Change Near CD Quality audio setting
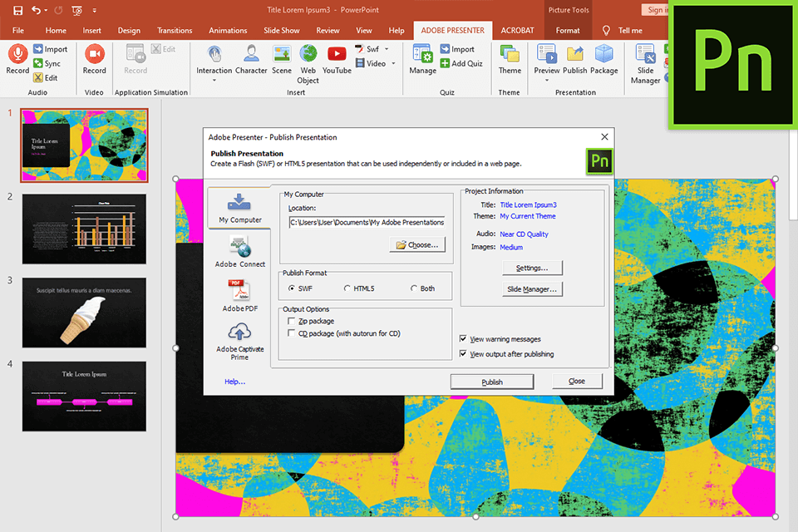 point(524,234)
